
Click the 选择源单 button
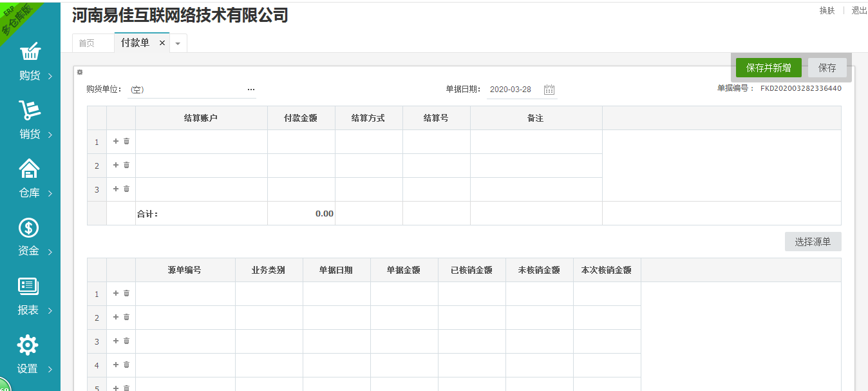tap(813, 242)
